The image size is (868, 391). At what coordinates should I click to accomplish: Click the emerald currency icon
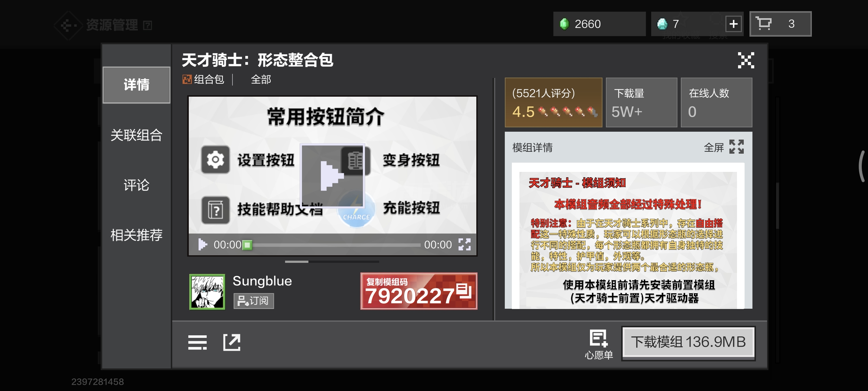tap(564, 24)
